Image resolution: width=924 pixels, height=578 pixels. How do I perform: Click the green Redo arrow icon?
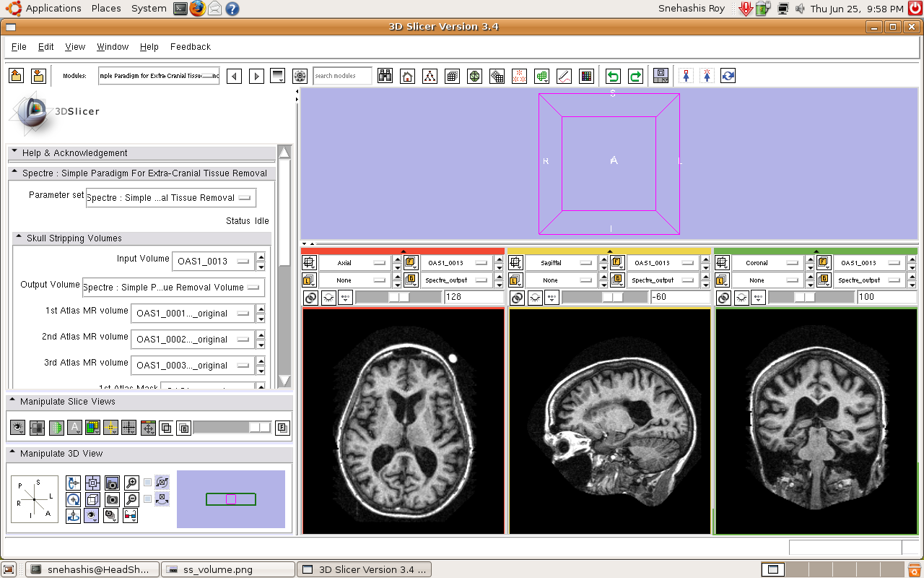click(x=635, y=76)
